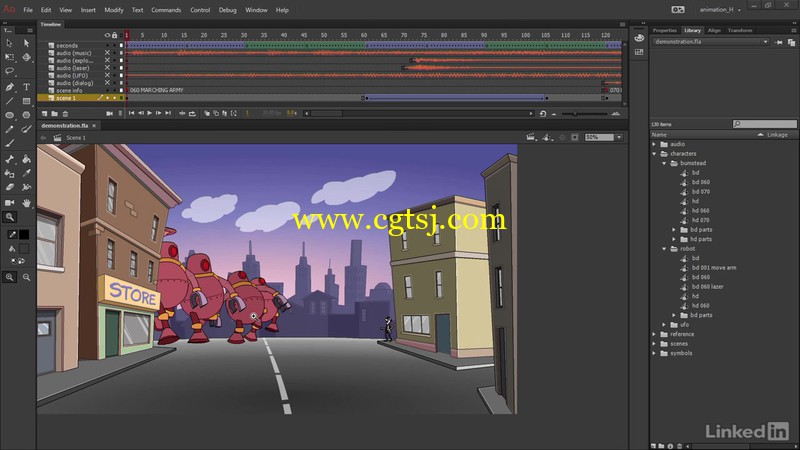This screenshot has height=450, width=800.
Task: Click the fill color swatch
Action: (x=24, y=249)
